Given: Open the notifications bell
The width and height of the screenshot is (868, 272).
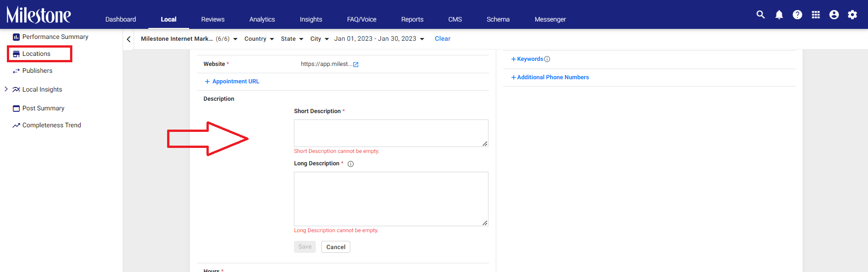Looking at the screenshot, I should 779,15.
